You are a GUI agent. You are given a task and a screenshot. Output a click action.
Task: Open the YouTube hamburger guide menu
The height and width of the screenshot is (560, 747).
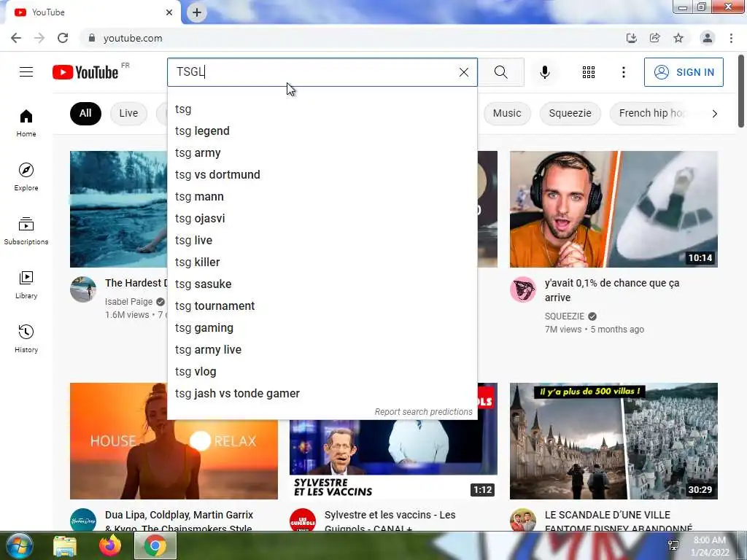[x=26, y=72]
